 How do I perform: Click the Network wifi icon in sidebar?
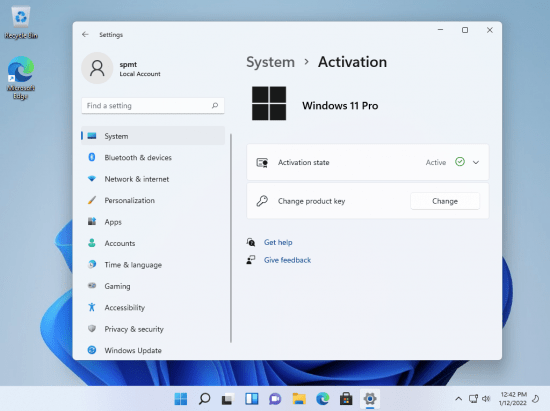92,178
